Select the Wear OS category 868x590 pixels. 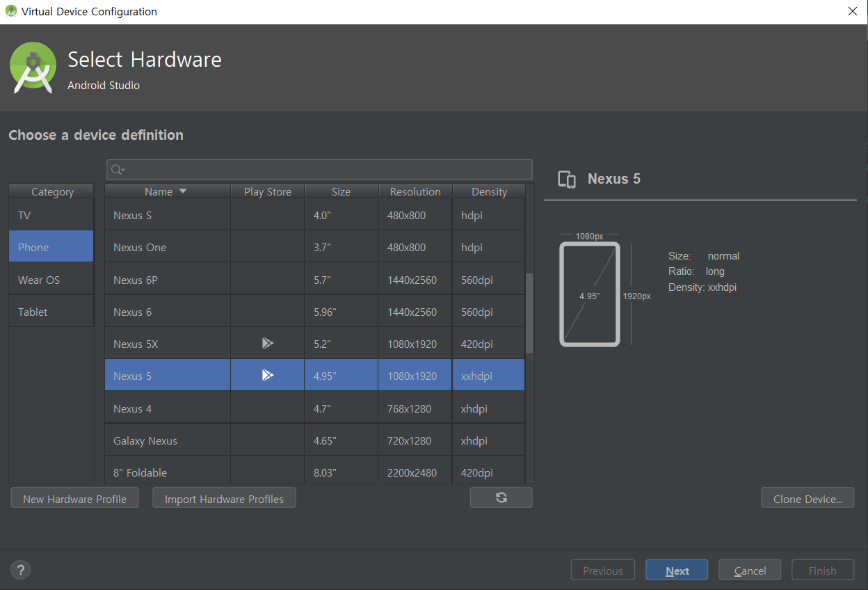51,280
